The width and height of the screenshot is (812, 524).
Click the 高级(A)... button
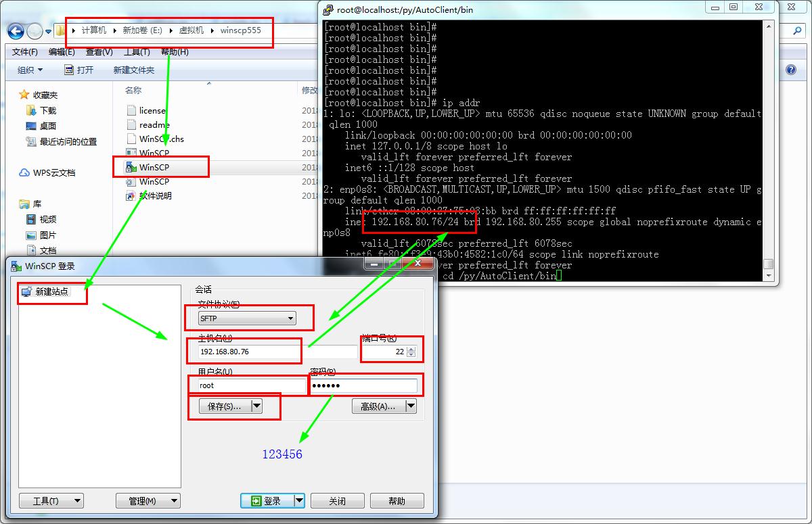click(378, 406)
